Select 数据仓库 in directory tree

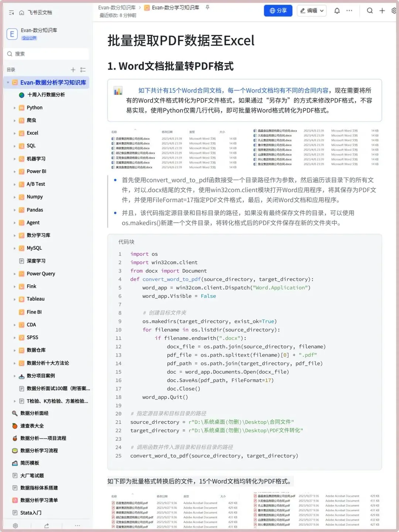coord(36,350)
